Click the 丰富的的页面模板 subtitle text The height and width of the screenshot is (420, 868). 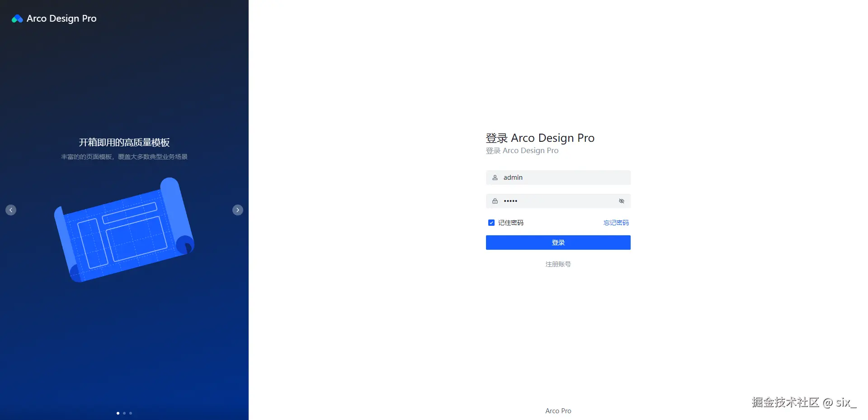click(124, 157)
